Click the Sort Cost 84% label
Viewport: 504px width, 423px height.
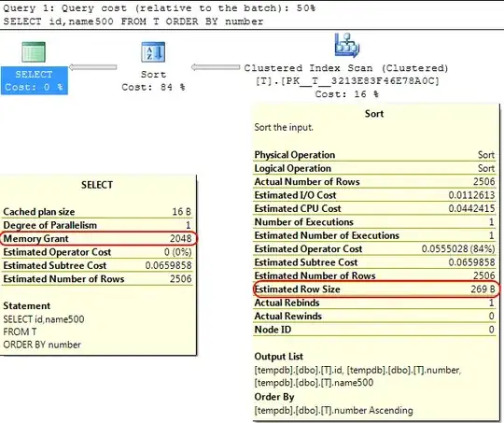[153, 80]
